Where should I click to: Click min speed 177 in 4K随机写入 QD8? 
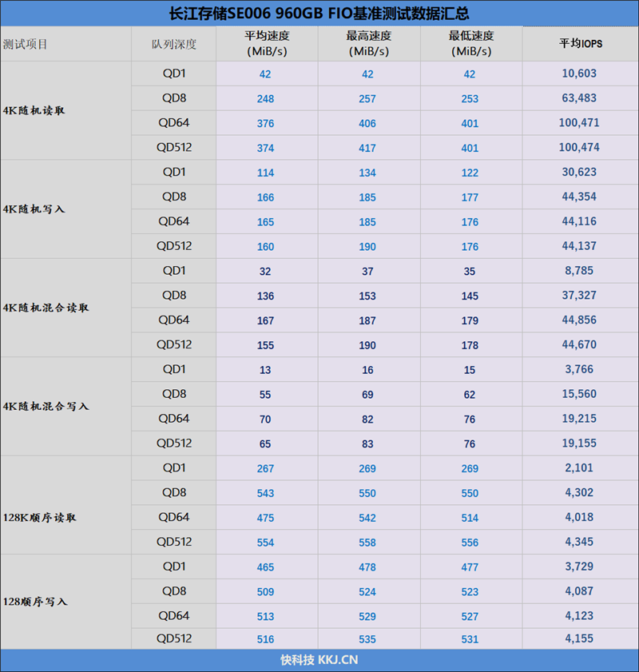tap(470, 197)
